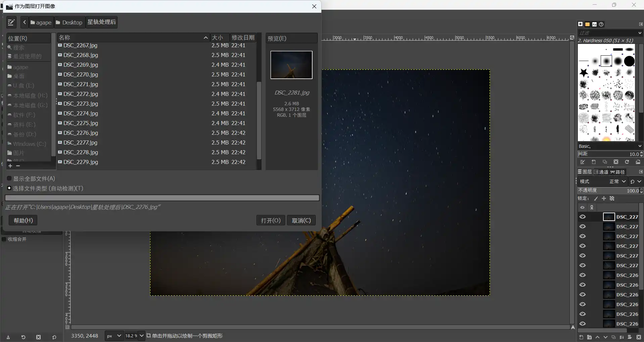Click the add bookmark plus icon
Image resolution: width=644 pixels, height=342 pixels.
(x=10, y=166)
